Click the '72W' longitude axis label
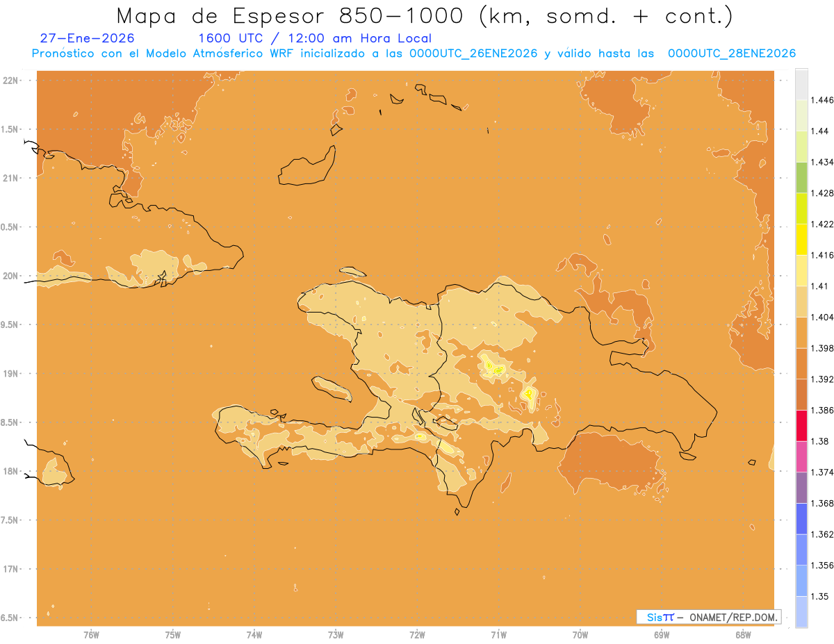 point(417,635)
